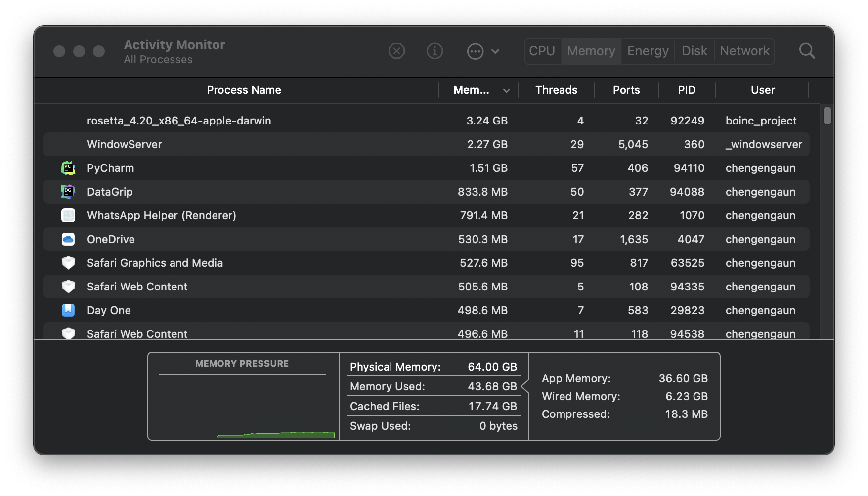Image resolution: width=868 pixels, height=496 pixels.
Task: Select the Day One process name
Action: [x=109, y=310]
